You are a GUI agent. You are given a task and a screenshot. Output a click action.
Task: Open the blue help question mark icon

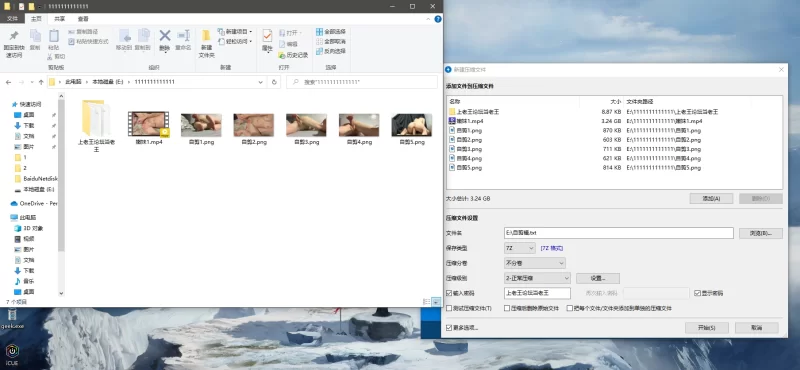click(438, 19)
